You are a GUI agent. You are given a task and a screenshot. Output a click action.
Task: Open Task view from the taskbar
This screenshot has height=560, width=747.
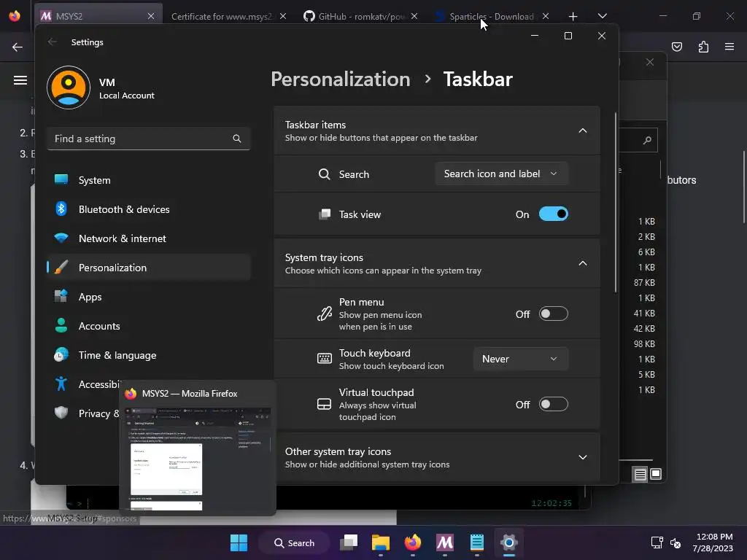(x=349, y=542)
